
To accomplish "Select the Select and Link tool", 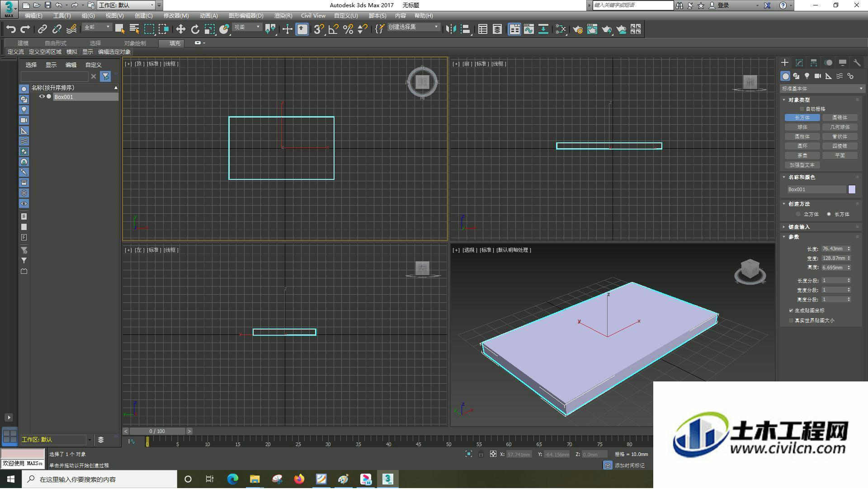I will (x=42, y=29).
